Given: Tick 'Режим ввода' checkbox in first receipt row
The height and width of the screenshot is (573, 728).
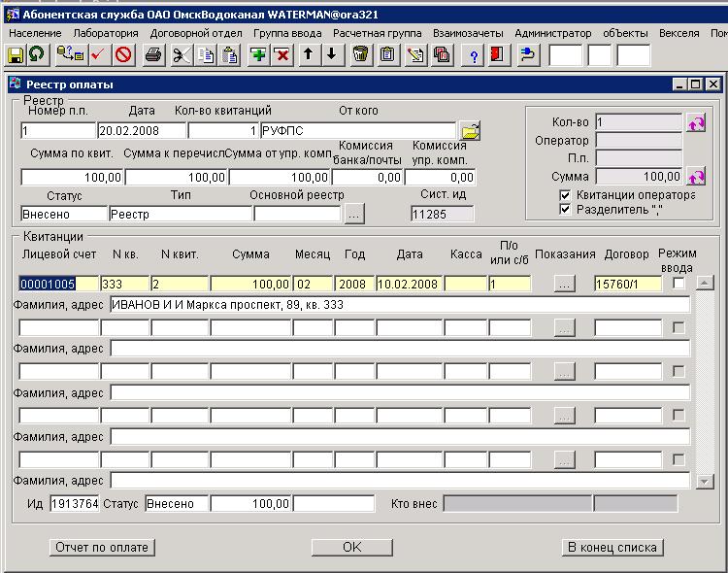Looking at the screenshot, I should [x=678, y=284].
